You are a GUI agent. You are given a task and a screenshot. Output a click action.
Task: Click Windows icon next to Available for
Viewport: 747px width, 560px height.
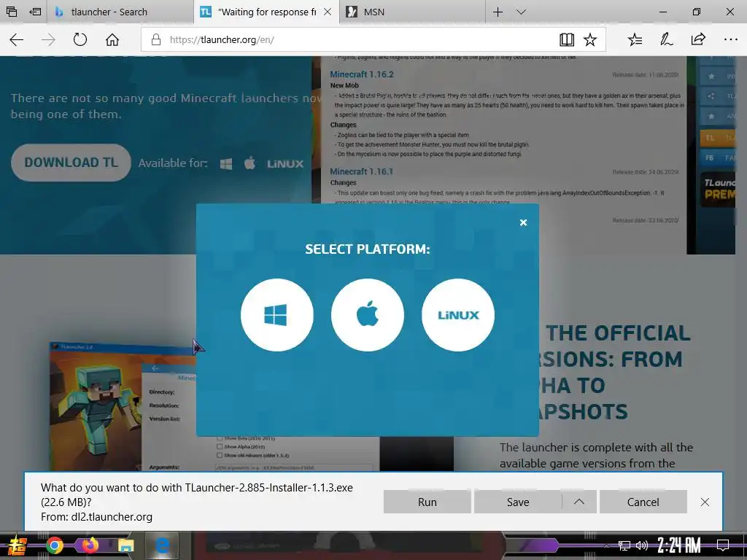click(x=226, y=164)
